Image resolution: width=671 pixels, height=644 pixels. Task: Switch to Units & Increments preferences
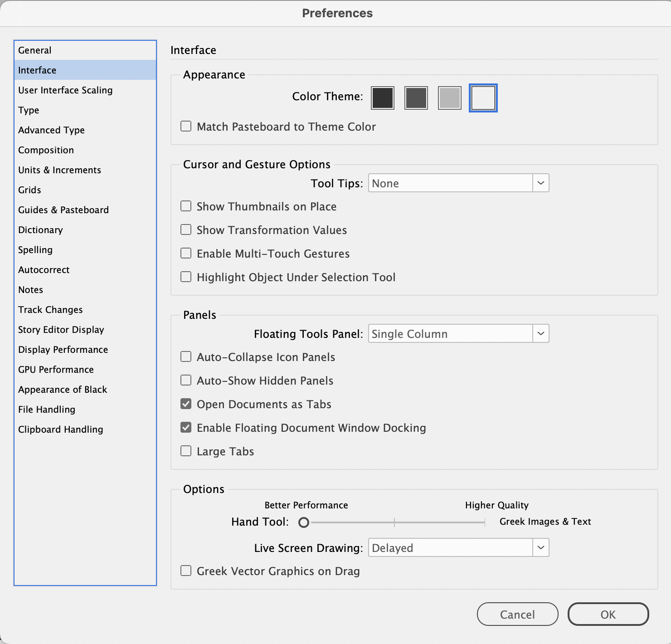59,170
